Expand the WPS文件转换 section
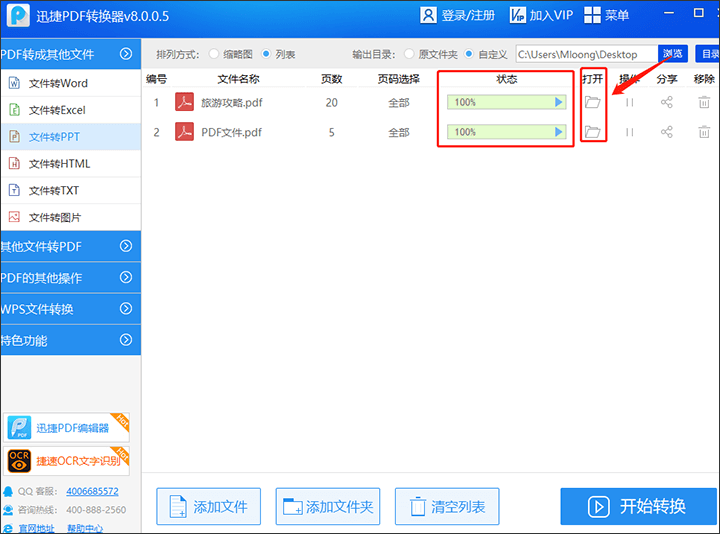This screenshot has width=720, height=534. [x=70, y=309]
